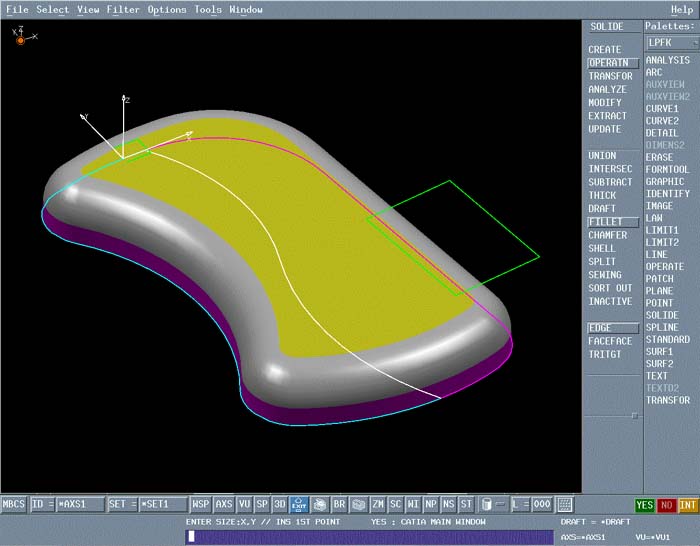Click the WSP workspace toolbar button
700x546 pixels.
pyautogui.click(x=201, y=505)
